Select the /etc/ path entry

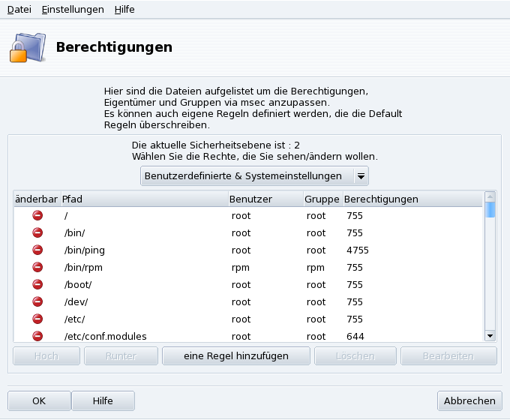74,319
